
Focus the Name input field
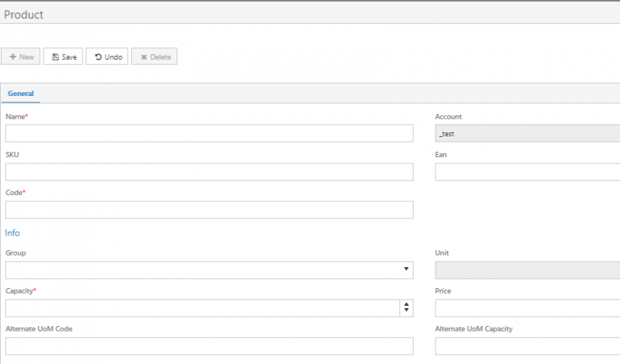(x=209, y=133)
